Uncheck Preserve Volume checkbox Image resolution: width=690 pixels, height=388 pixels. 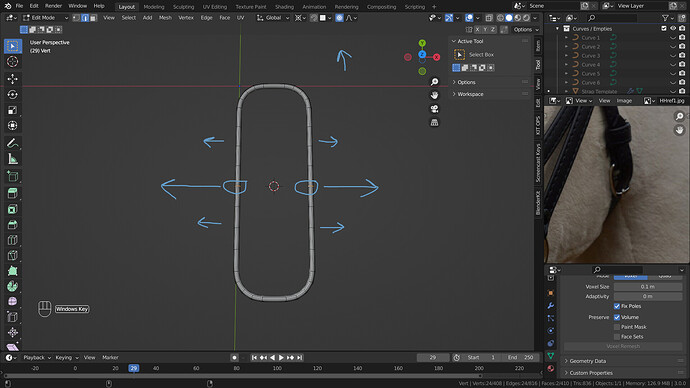pos(617,317)
